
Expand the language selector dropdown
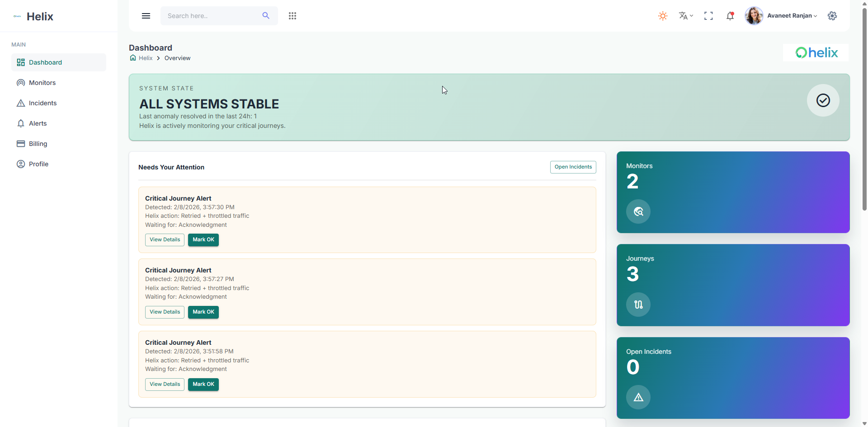(x=685, y=15)
